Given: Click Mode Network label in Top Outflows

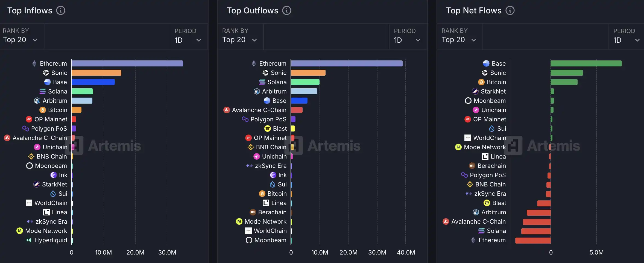Looking at the screenshot, I should click(266, 221).
